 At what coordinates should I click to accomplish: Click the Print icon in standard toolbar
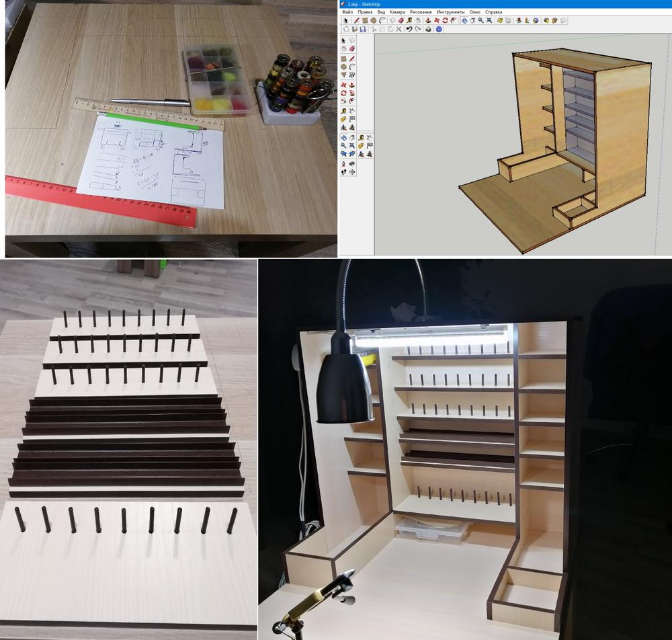tap(427, 30)
